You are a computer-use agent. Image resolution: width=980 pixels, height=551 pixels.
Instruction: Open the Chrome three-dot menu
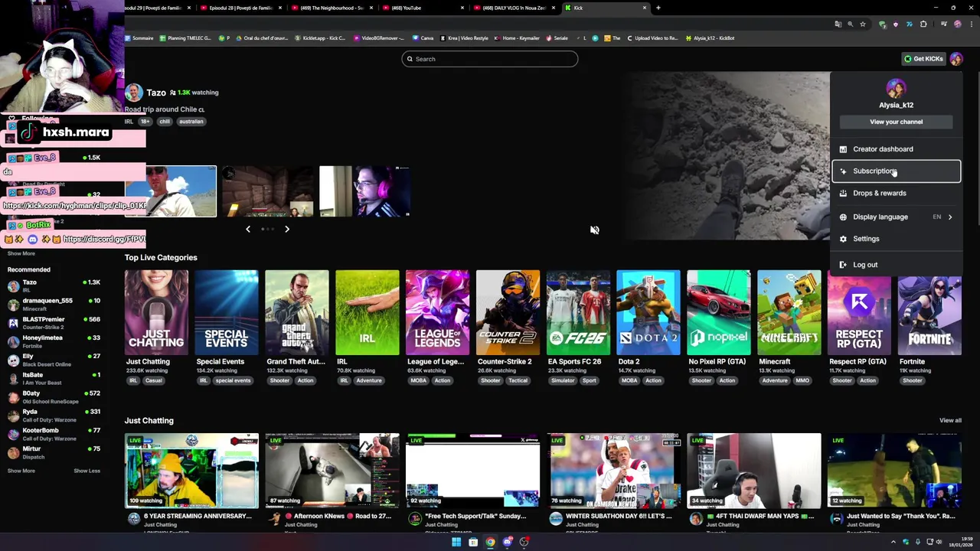point(971,24)
